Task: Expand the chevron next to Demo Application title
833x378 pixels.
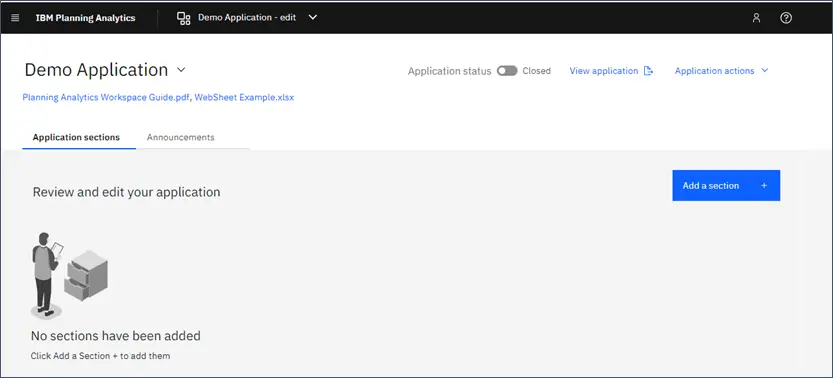Action: click(181, 70)
